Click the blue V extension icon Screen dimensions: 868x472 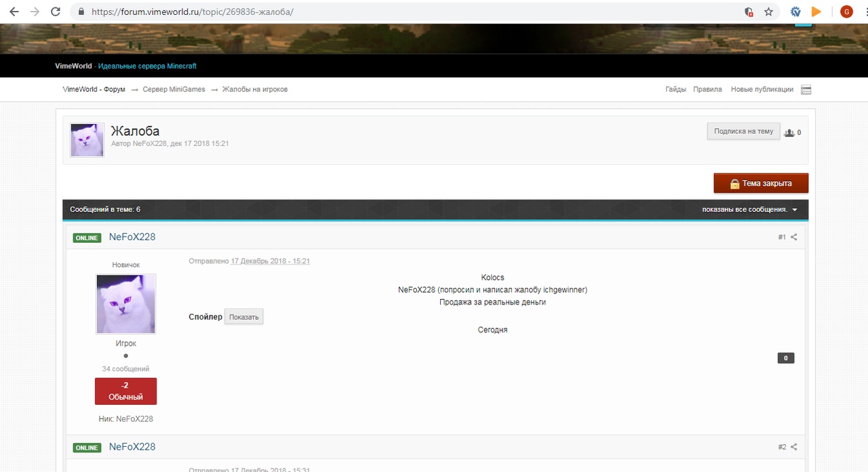(x=796, y=12)
